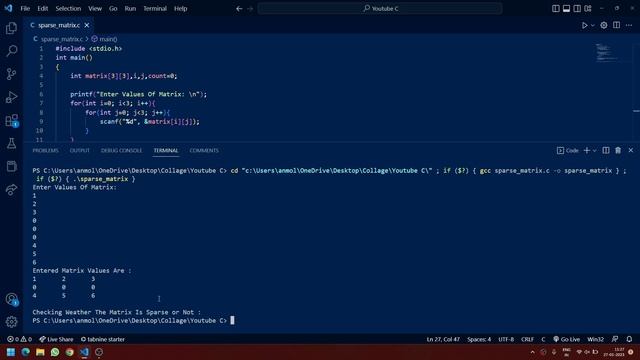Switch to the Terminal panel tab
The width and height of the screenshot is (640, 360).
coord(166,151)
